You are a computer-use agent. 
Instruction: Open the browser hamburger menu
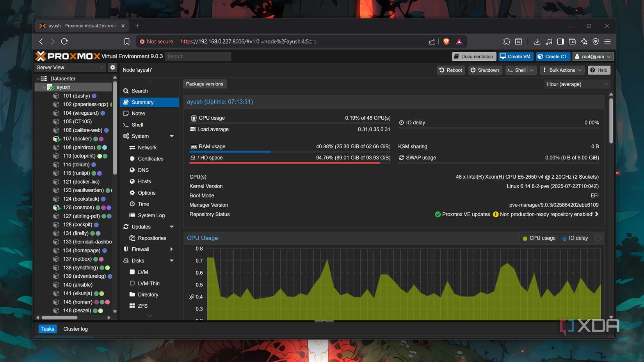[x=608, y=41]
